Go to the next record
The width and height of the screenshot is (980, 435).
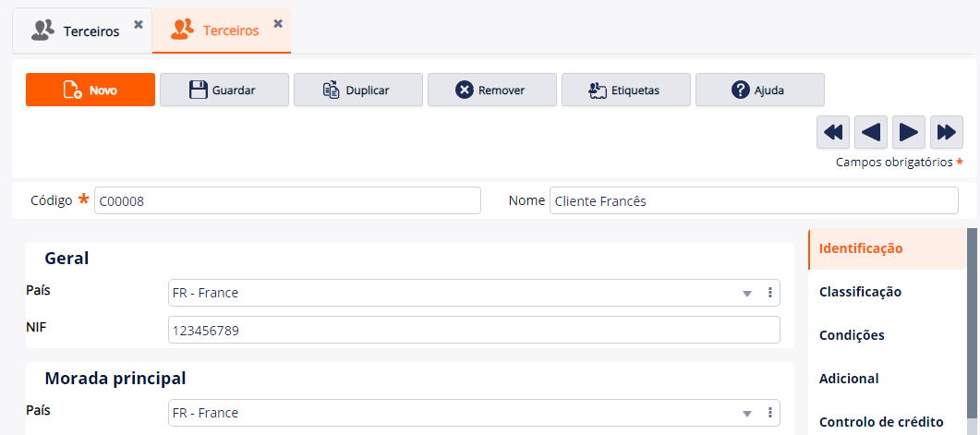(x=909, y=133)
